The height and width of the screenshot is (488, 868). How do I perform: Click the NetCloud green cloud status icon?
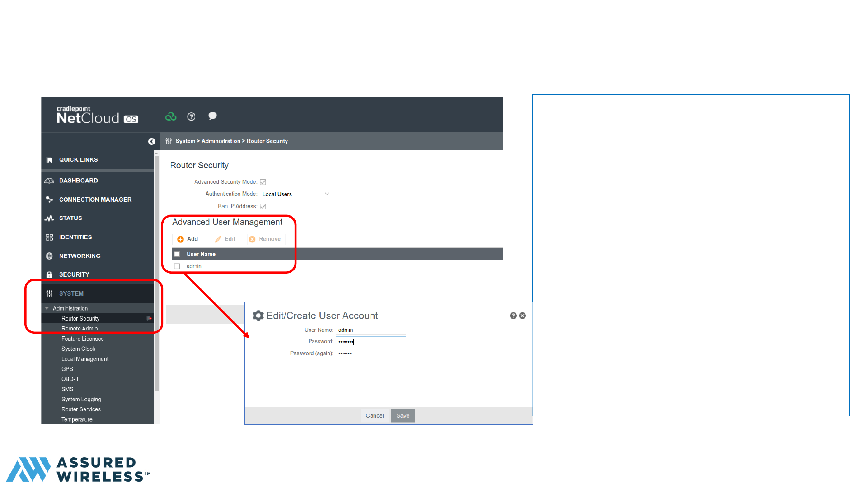point(171,116)
